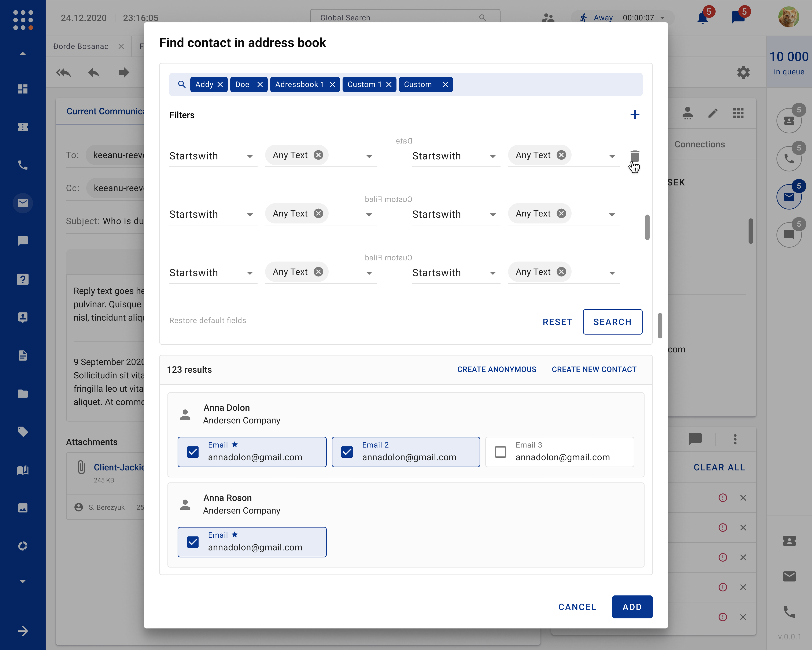Click the SEARCH button

[612, 322]
